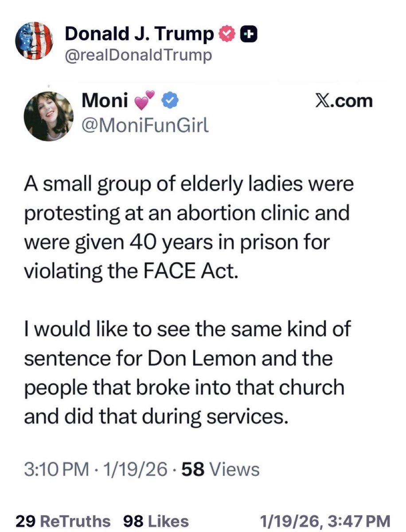This screenshot has width=406, height=532.
Task: Click the dark plus badge icon
Action: click(x=247, y=35)
